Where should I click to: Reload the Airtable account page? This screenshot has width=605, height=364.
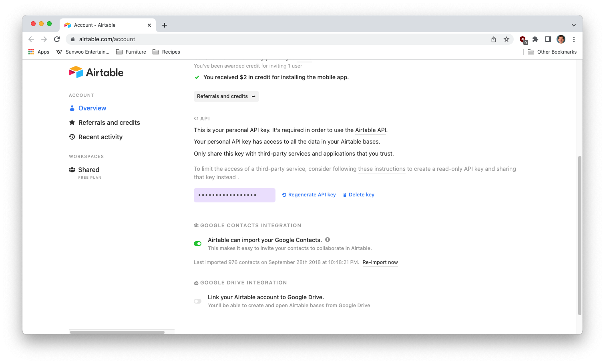click(57, 39)
